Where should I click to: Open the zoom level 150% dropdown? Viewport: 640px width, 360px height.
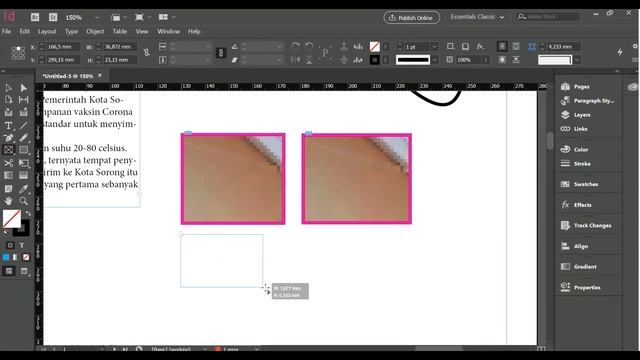[x=97, y=18]
